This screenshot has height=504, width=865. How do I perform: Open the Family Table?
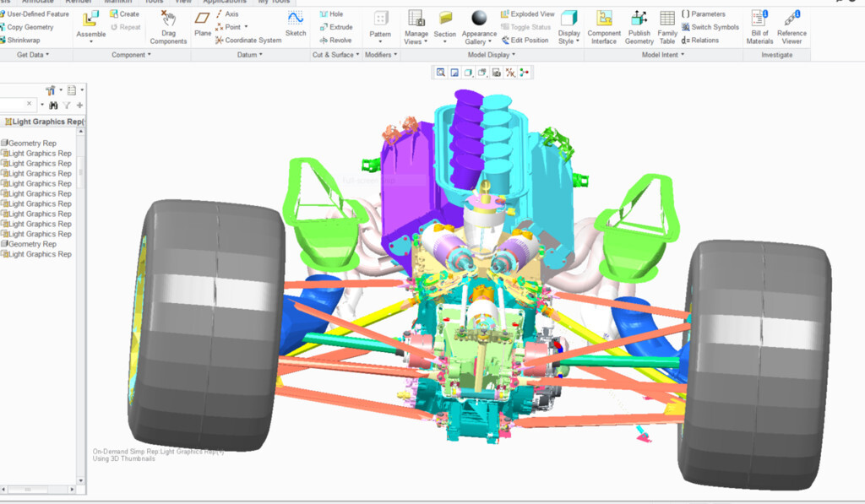[667, 27]
